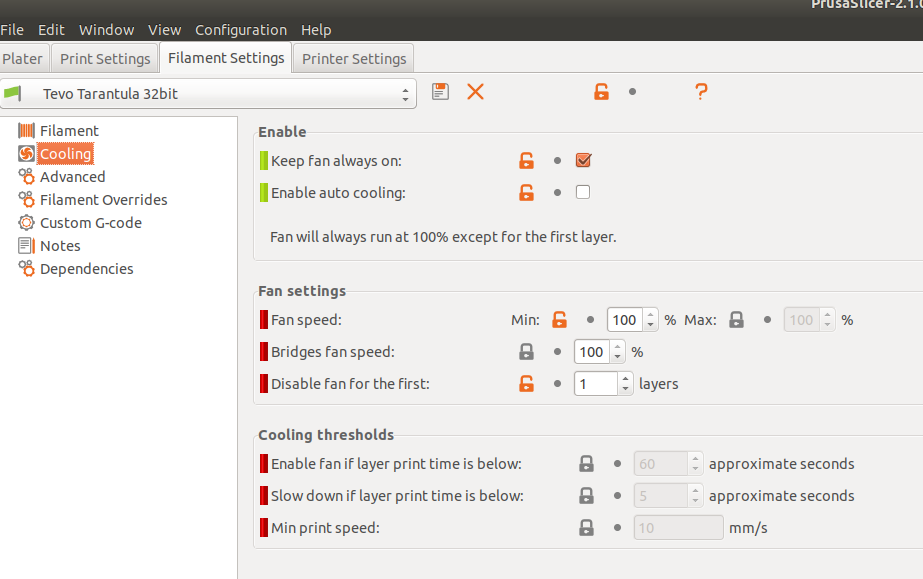Open the Tevo Tarantula 32bit preset dropdown

coord(208,94)
